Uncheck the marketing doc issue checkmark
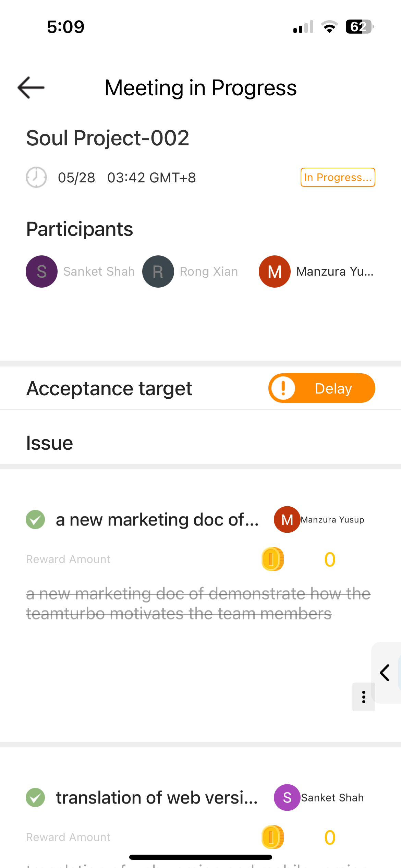 click(x=35, y=519)
